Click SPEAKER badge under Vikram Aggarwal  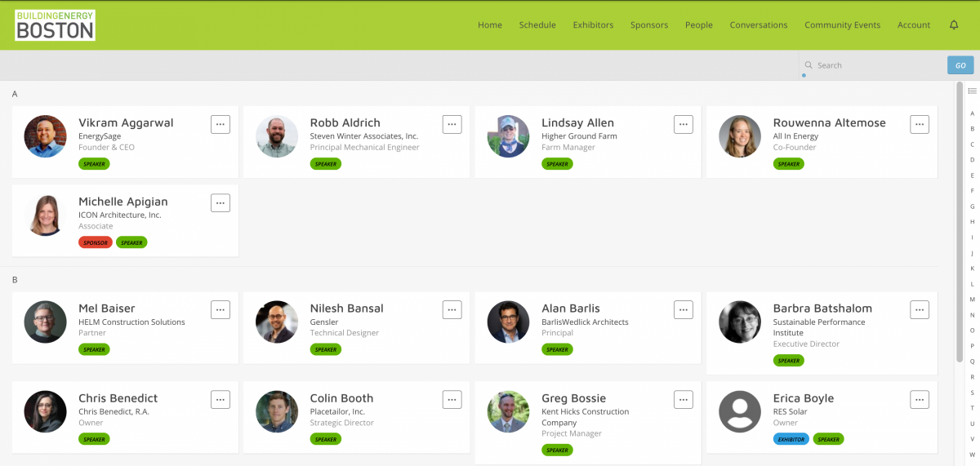(x=94, y=164)
